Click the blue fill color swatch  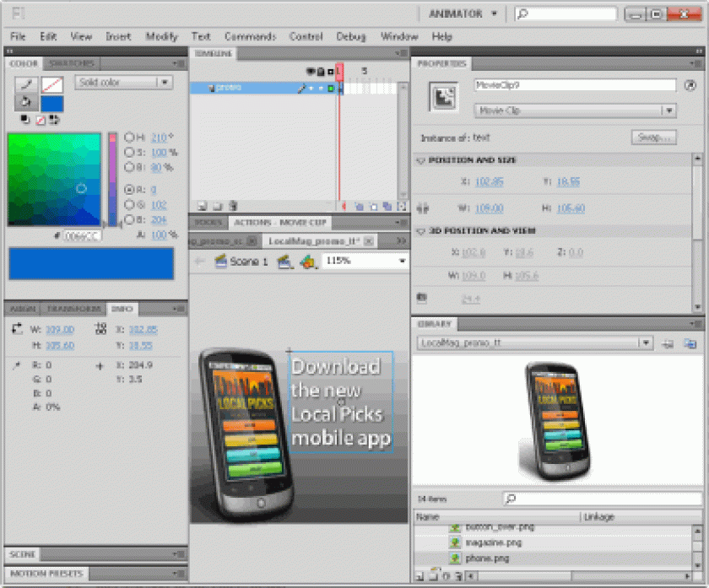(52, 104)
